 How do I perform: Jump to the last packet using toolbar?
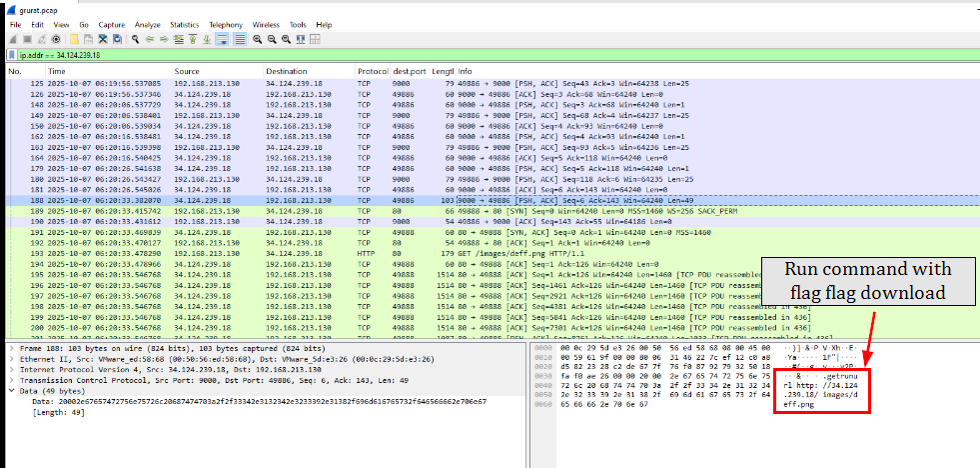coord(207,39)
